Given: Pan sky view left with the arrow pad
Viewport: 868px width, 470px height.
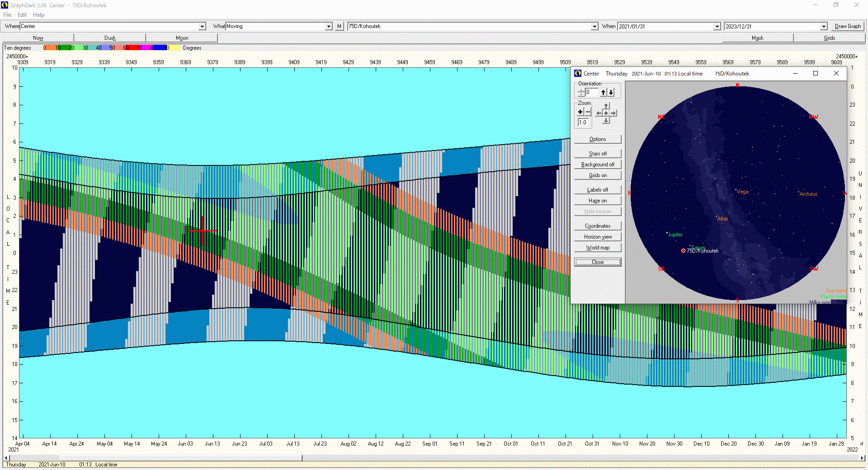Looking at the screenshot, I should click(599, 113).
